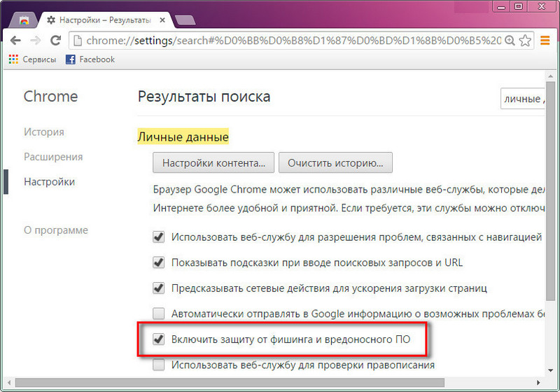This screenshot has height=392, width=560.
Task: Click the horizontal scrollbar right arrow
Action: point(538,383)
